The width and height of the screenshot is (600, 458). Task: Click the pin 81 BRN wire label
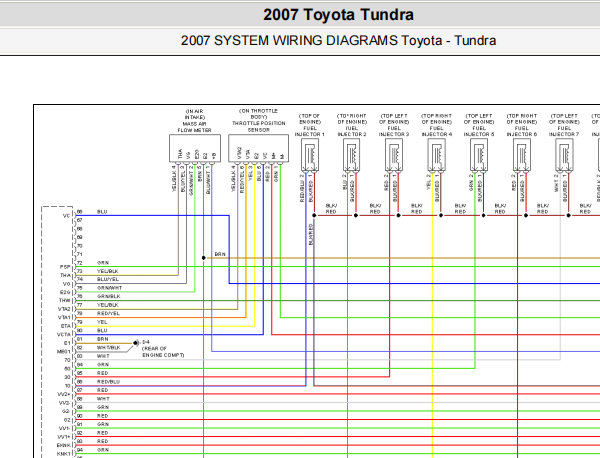103,339
